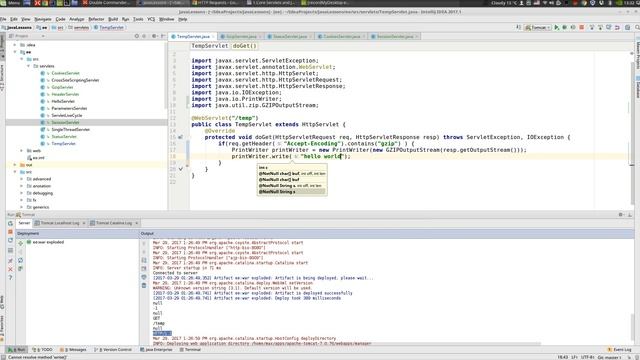Open Menu button in OS top panel
This screenshot has height=360, width=640.
tap(11, 3)
